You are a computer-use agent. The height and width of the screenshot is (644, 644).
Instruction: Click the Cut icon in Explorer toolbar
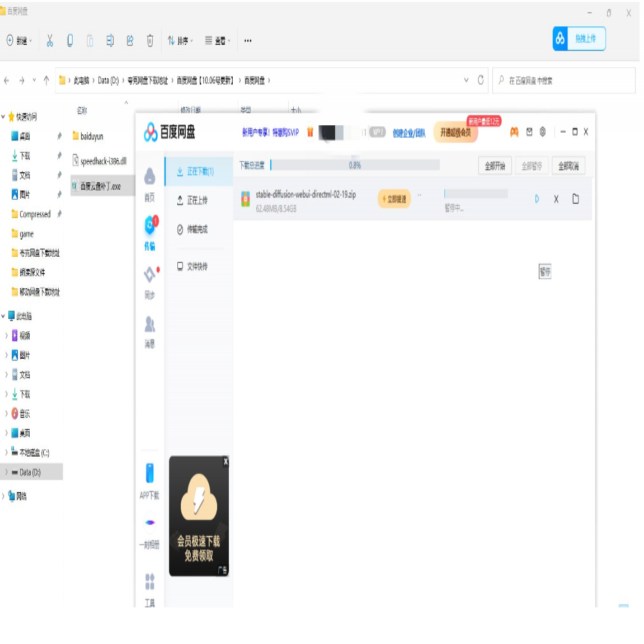50,40
